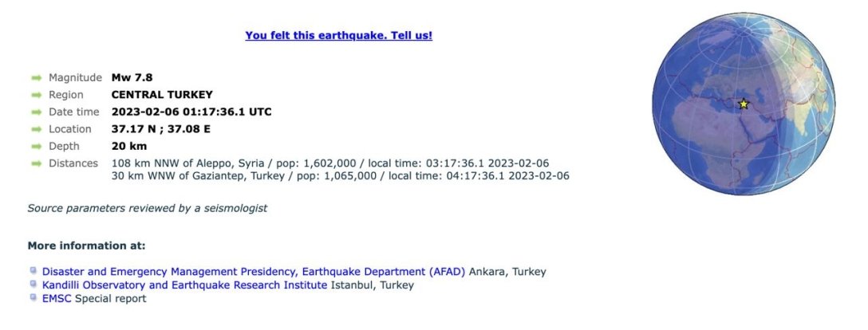Click the green arrow beside Region
The height and width of the screenshot is (330, 868).
36,95
